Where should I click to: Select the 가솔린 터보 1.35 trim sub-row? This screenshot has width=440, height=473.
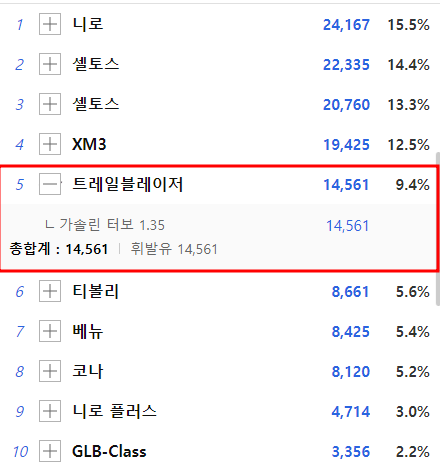105,225
